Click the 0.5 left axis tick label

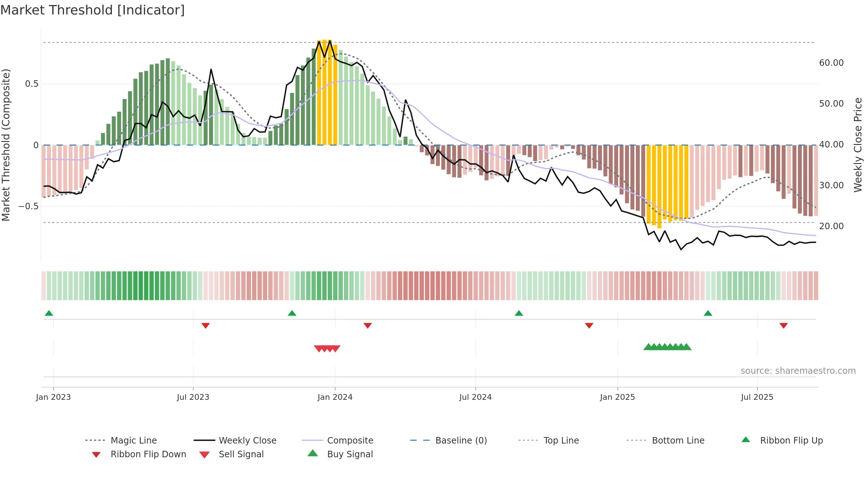31,84
